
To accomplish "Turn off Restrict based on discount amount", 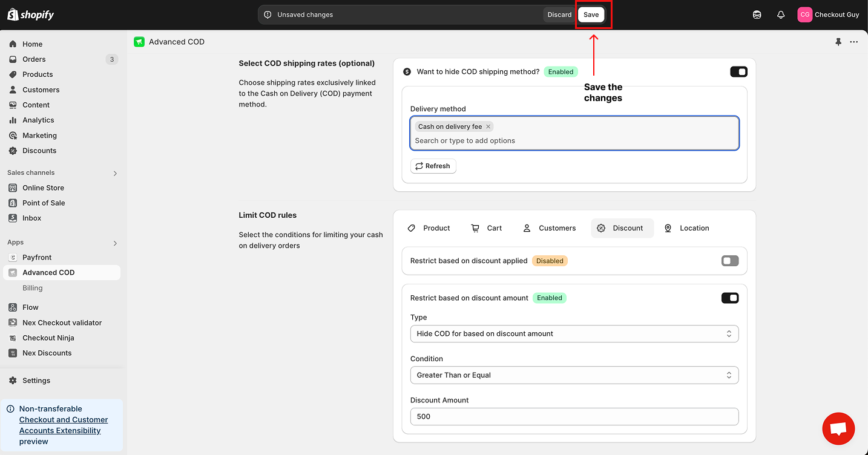I will pos(730,298).
